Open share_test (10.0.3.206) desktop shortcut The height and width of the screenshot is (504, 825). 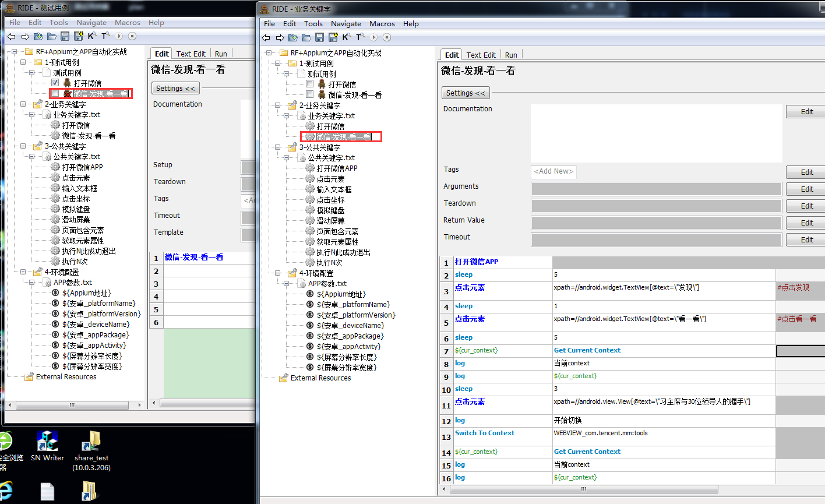(91, 451)
